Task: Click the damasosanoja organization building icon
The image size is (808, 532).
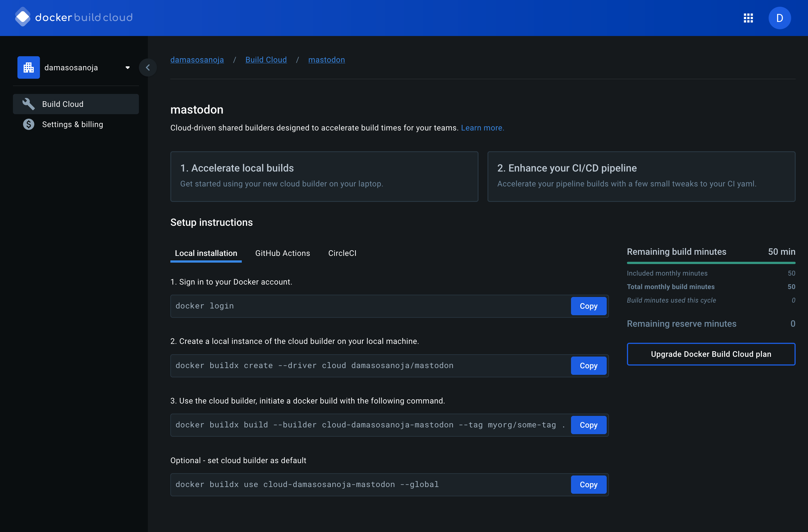Action: pos(28,67)
